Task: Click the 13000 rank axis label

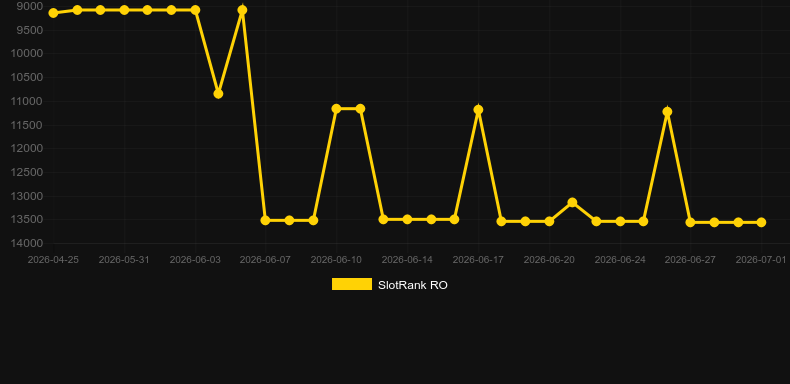Action: click(27, 196)
